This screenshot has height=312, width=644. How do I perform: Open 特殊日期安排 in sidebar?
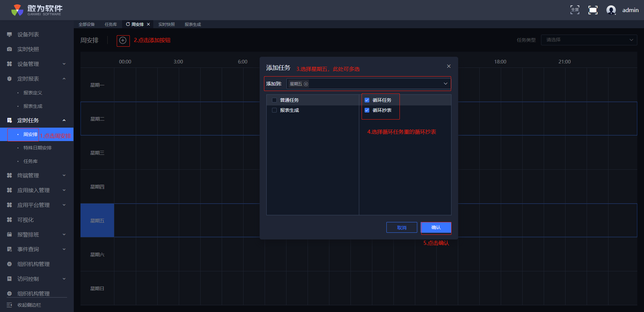[x=37, y=148]
